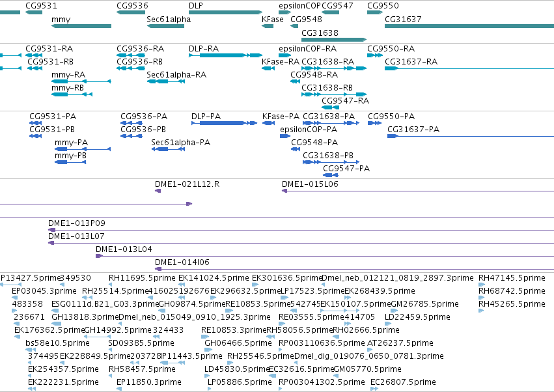Click the CG9536 gene label
554x392 pixels.
click(x=132, y=6)
